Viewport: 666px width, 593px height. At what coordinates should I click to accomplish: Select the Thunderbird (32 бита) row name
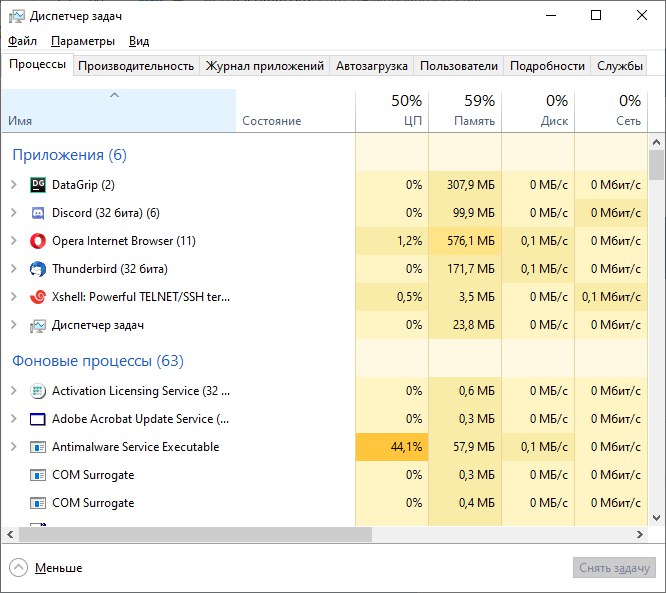[110, 269]
